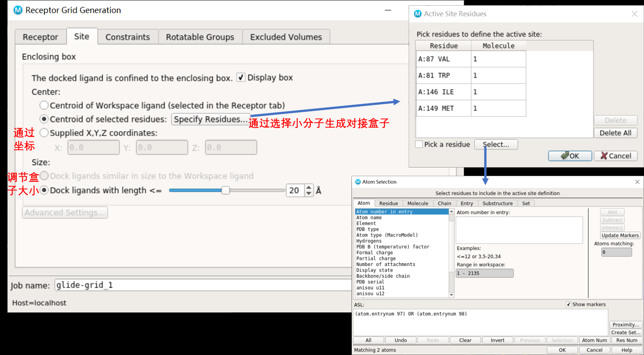Click Select... in Active Site Residues
Viewport: 644px width, 355px height.
pyautogui.click(x=496, y=145)
